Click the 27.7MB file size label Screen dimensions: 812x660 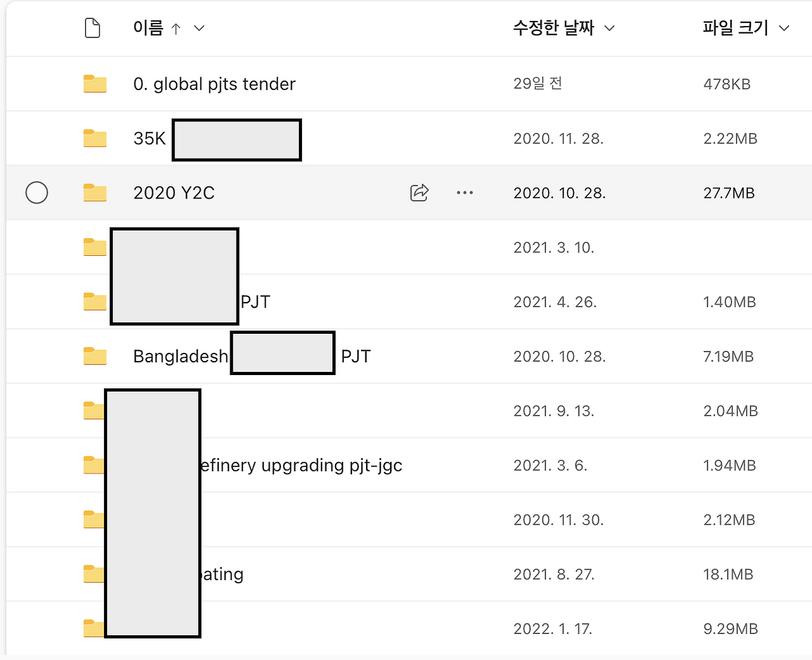(x=729, y=192)
